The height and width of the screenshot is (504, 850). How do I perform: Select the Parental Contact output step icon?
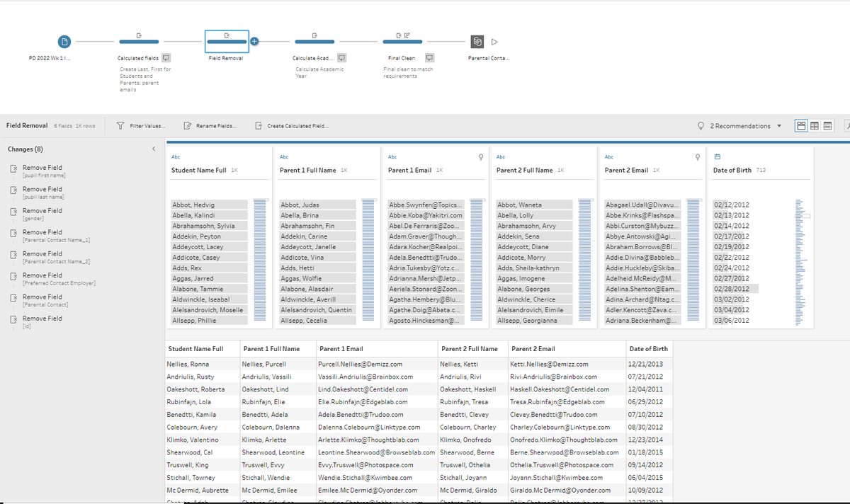(477, 42)
